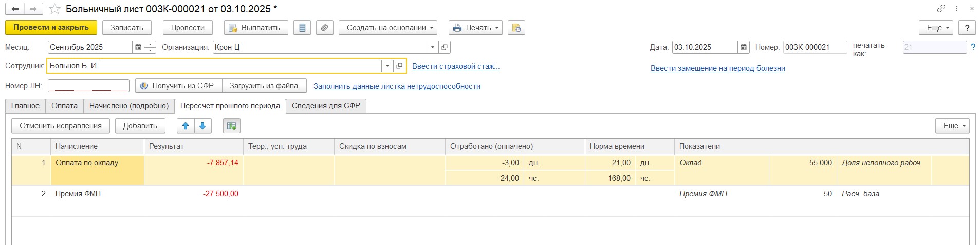
Task: Click Выплатить button
Action: click(x=256, y=28)
